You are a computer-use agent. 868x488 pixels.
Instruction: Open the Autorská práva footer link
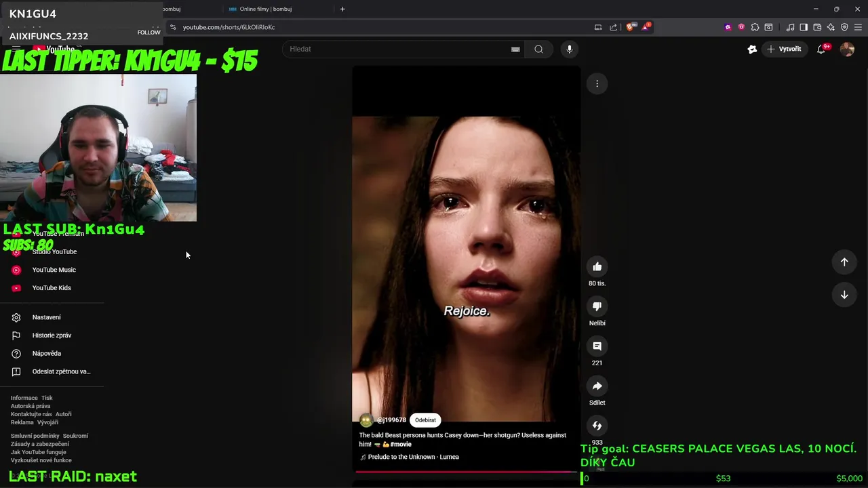click(x=31, y=406)
